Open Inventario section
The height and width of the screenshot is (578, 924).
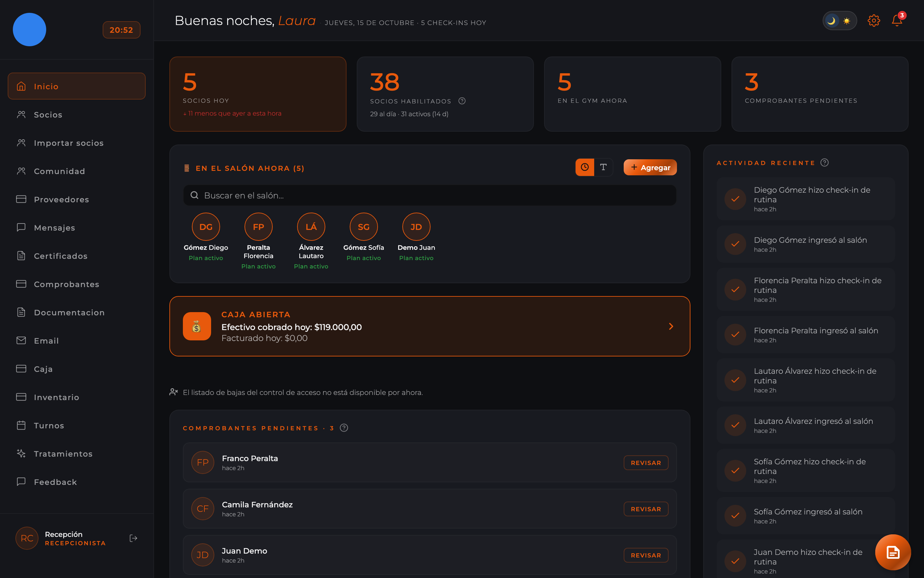(77, 398)
